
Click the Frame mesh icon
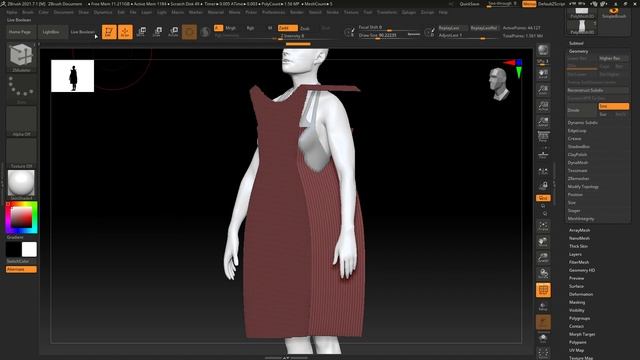pyautogui.click(x=543, y=226)
